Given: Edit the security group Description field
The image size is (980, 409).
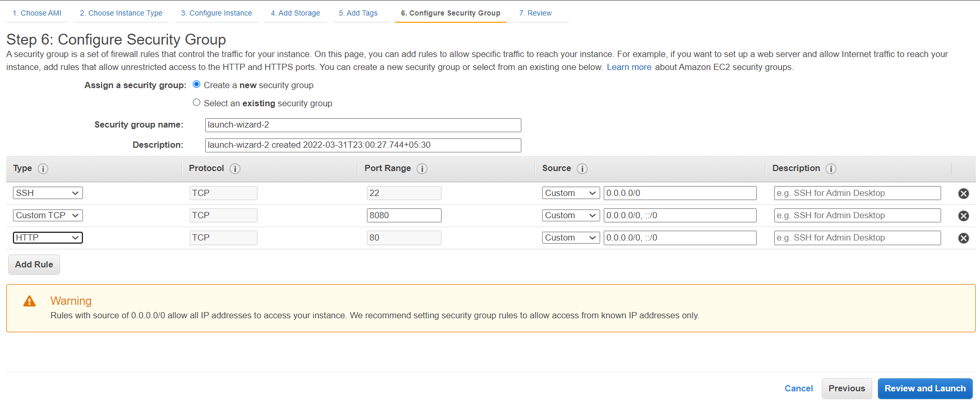Looking at the screenshot, I should pyautogui.click(x=363, y=145).
